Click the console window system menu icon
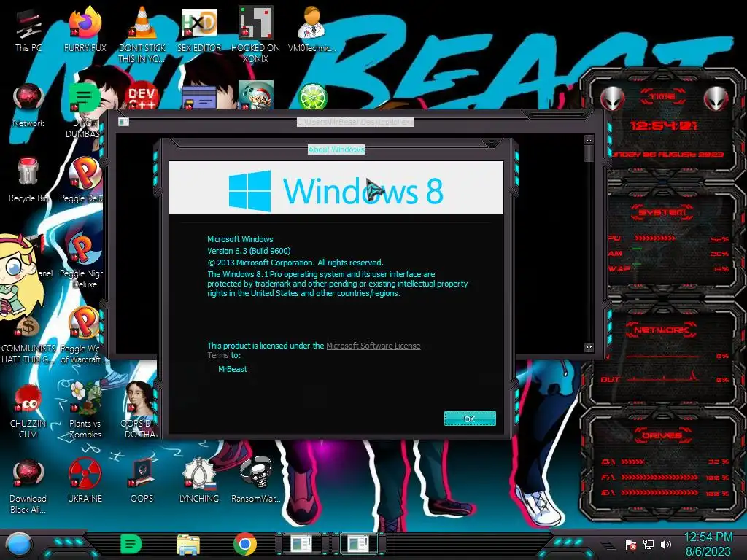Viewport: 747px width, 560px height. 123,122
